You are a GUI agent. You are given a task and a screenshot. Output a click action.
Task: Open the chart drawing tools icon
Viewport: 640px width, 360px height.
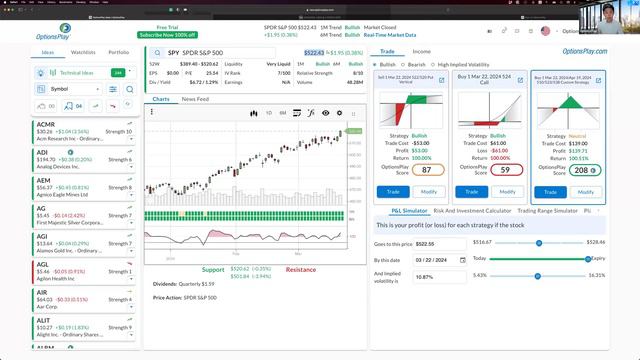coord(297,113)
